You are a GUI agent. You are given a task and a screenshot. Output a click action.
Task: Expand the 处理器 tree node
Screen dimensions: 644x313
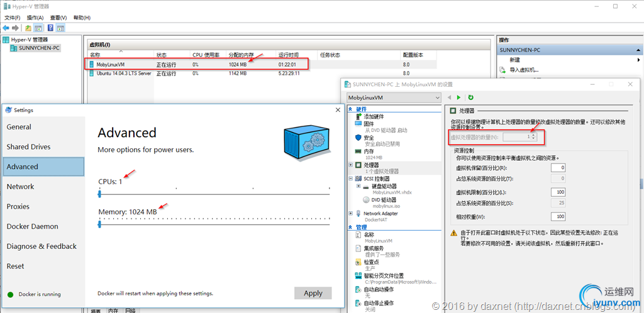(x=350, y=165)
